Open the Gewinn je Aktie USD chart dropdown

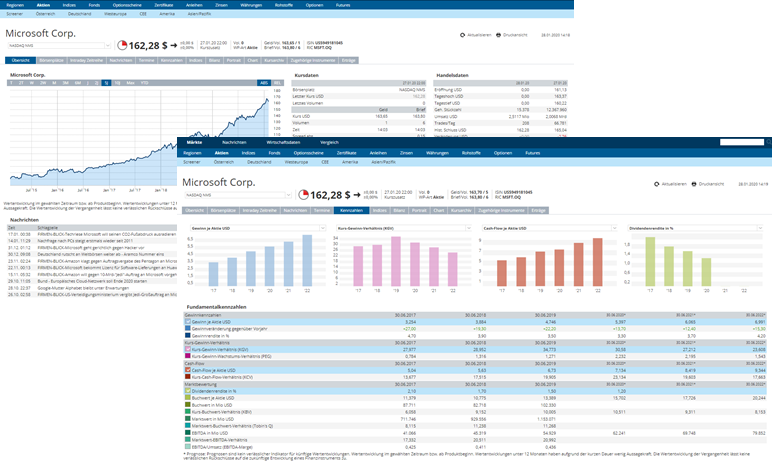pyautogui.click(x=258, y=228)
